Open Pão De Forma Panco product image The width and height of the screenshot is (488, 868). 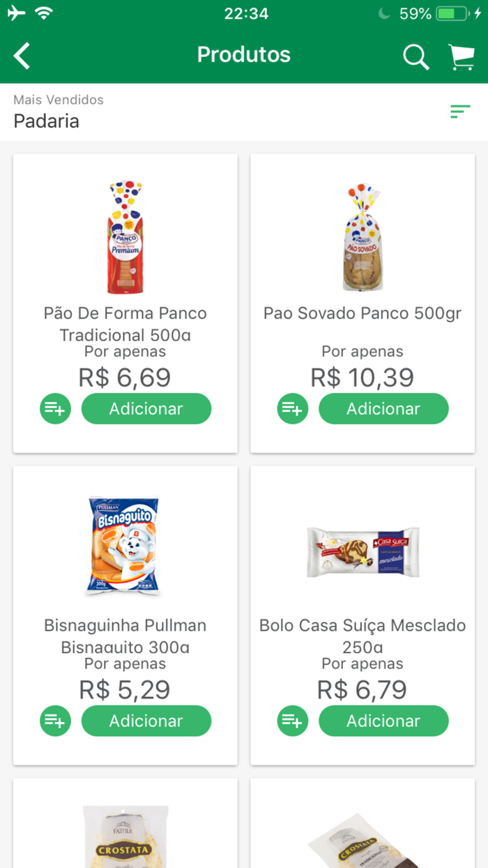coord(125,237)
